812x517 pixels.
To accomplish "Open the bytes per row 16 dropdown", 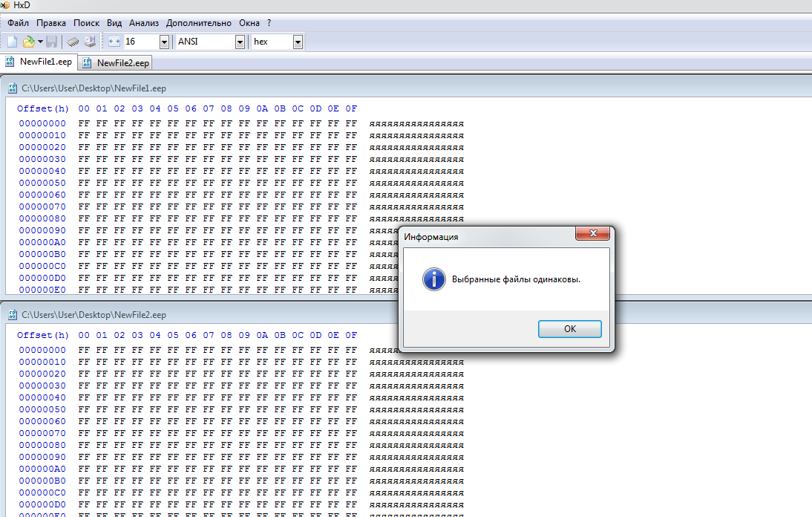I will (x=164, y=42).
